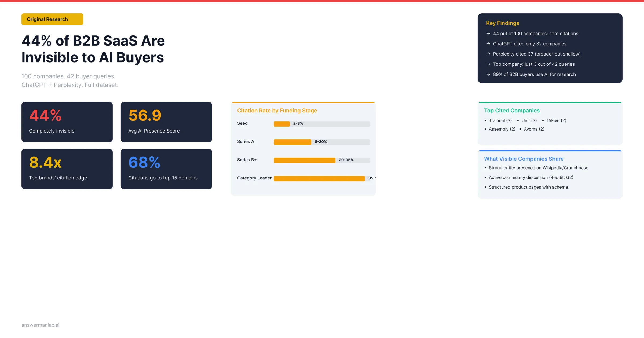
Task: Click the 'Category Leader' row label
Action: (254, 178)
